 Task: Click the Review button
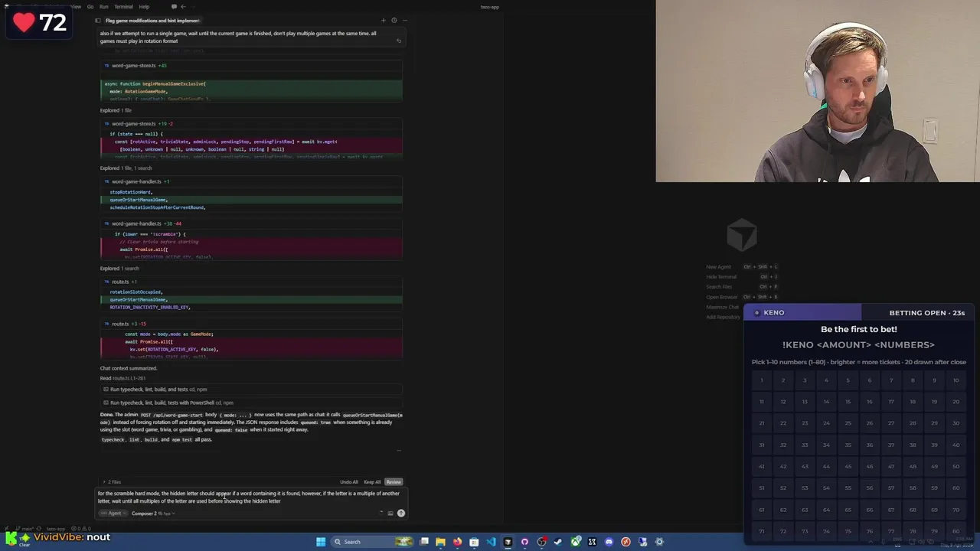pyautogui.click(x=394, y=482)
